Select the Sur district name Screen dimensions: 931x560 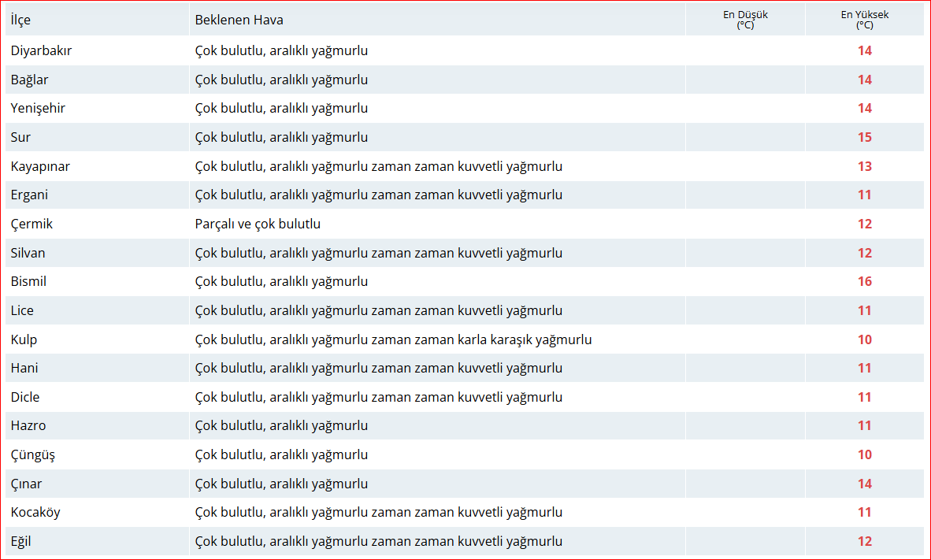click(x=20, y=137)
